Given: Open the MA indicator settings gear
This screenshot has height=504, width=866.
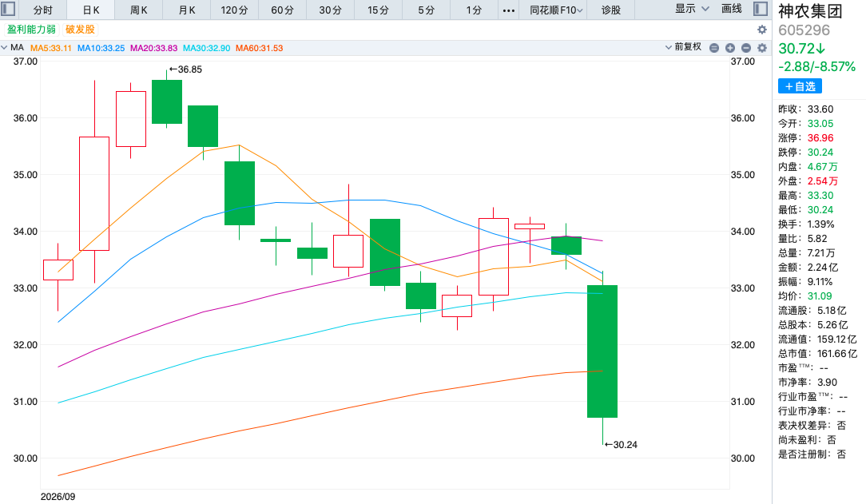Looking at the screenshot, I should [762, 48].
